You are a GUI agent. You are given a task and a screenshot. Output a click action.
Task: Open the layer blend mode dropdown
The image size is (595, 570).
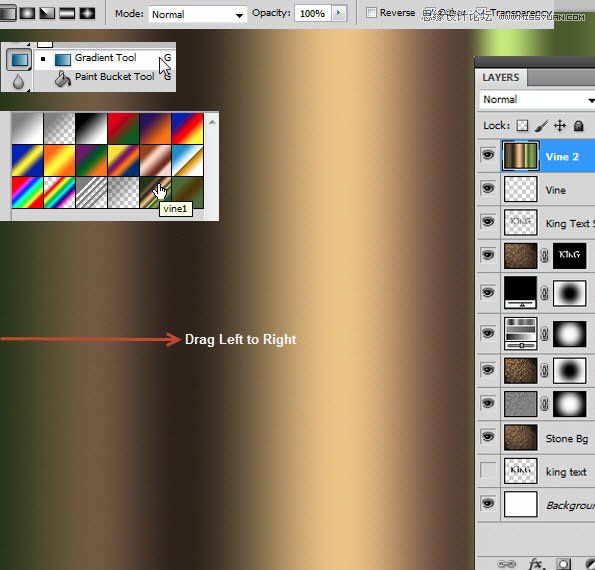(x=537, y=100)
